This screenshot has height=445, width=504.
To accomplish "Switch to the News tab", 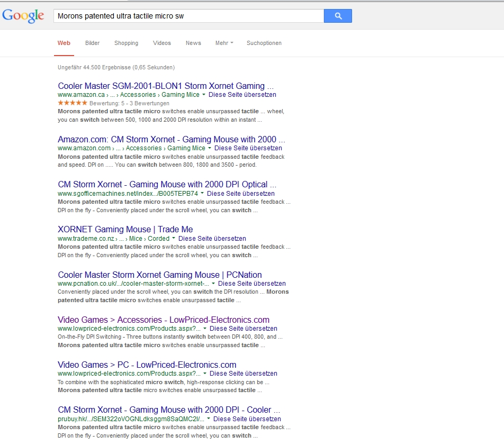I will 193,43.
